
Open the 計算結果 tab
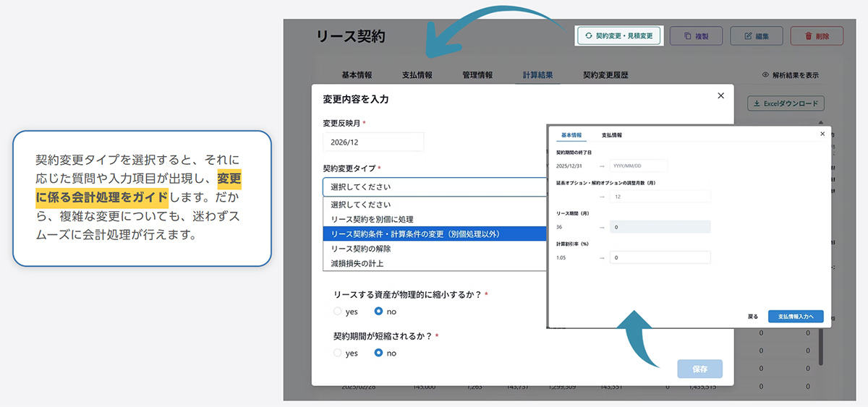538,74
